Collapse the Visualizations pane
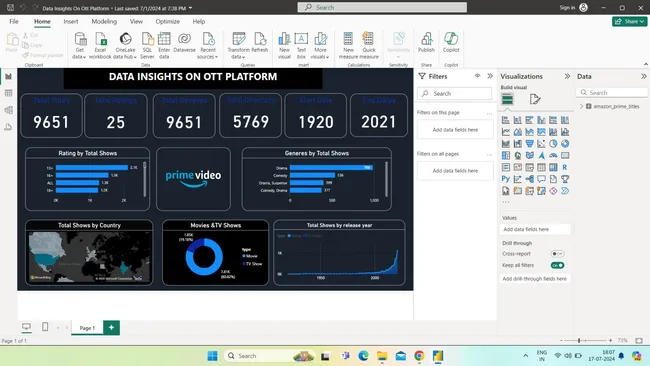The width and height of the screenshot is (650, 366). click(x=567, y=76)
